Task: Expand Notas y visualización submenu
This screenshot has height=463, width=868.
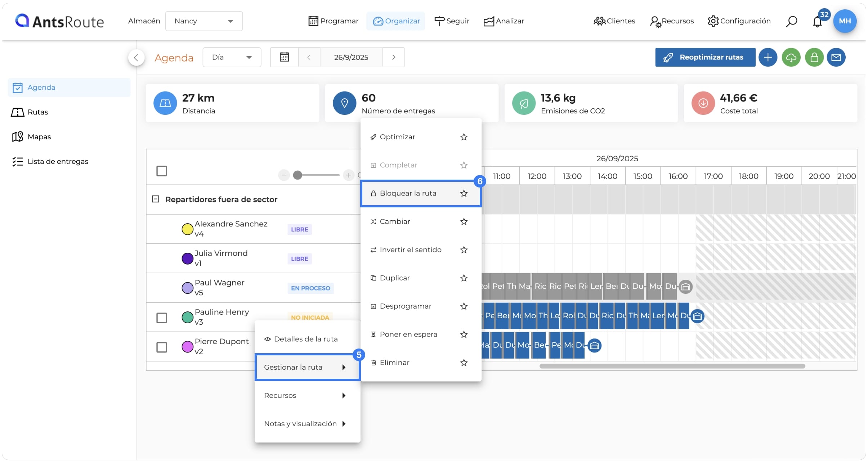Action: 307,424
